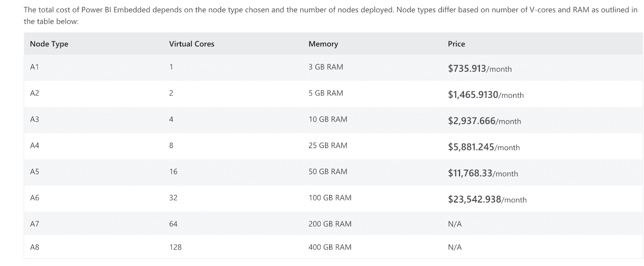Select the A6 node type cell
The width and height of the screenshot is (644, 266).
[35, 198]
